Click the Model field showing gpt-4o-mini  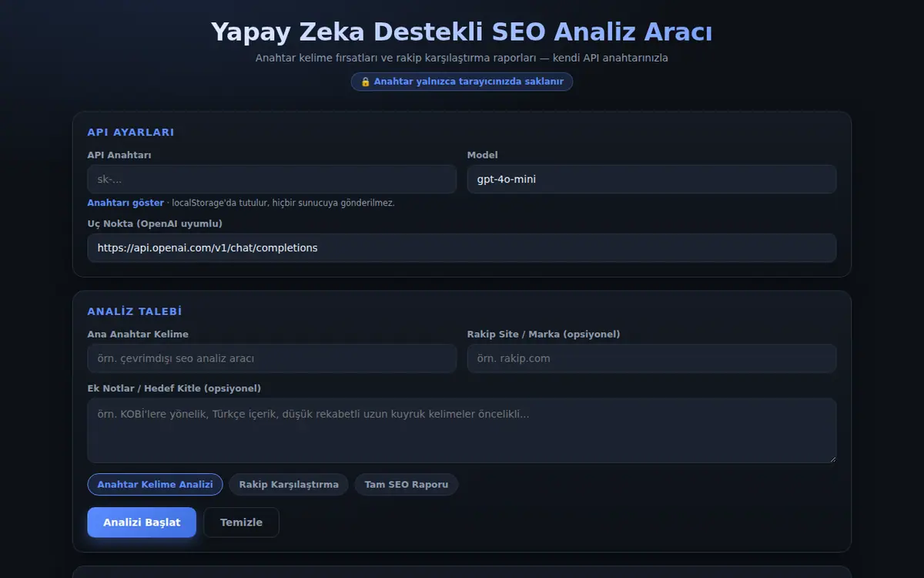[651, 179]
